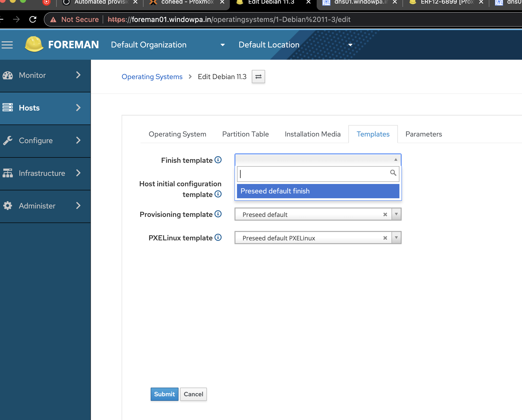Switch to the Partition Table tab
The width and height of the screenshot is (522, 420).
click(x=245, y=134)
